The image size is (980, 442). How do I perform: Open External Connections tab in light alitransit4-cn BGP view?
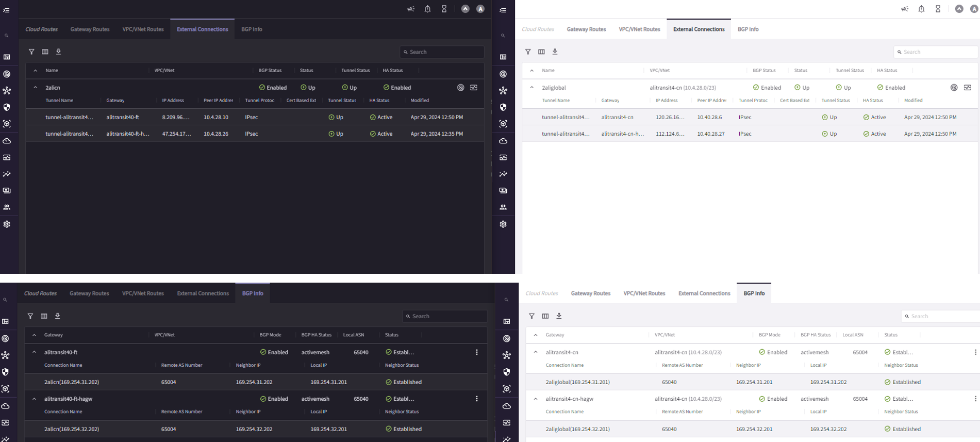(x=704, y=293)
